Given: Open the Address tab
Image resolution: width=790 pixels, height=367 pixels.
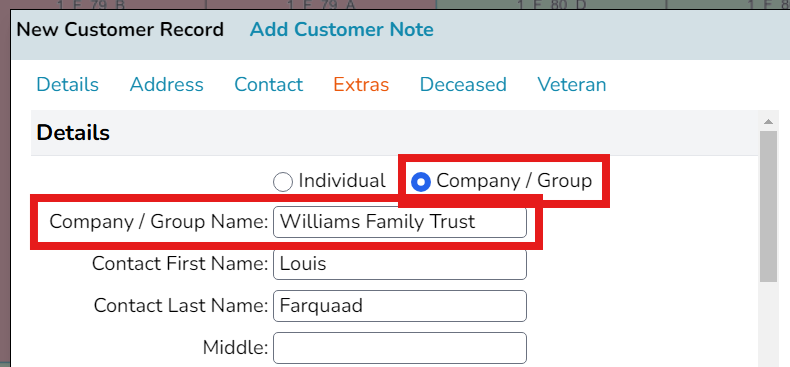Looking at the screenshot, I should click(167, 84).
